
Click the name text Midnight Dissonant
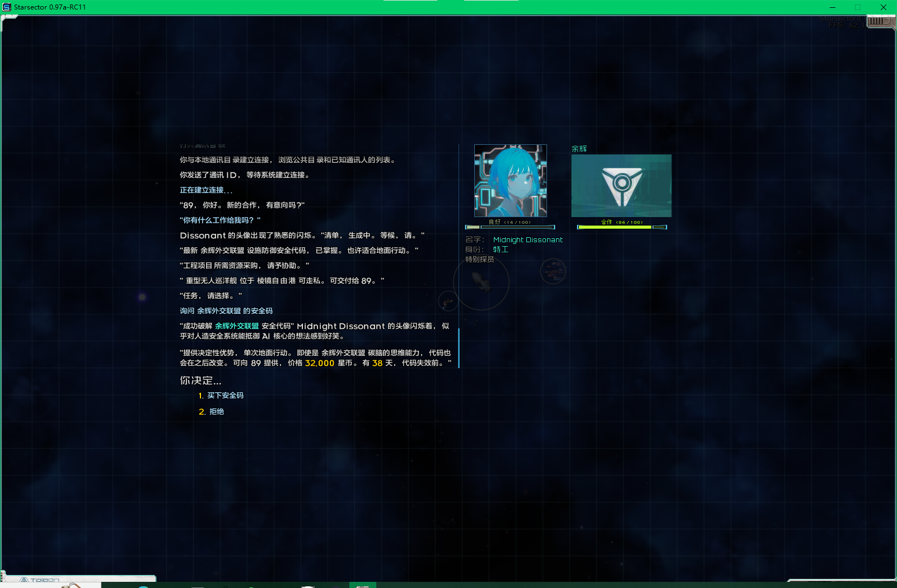coord(527,240)
